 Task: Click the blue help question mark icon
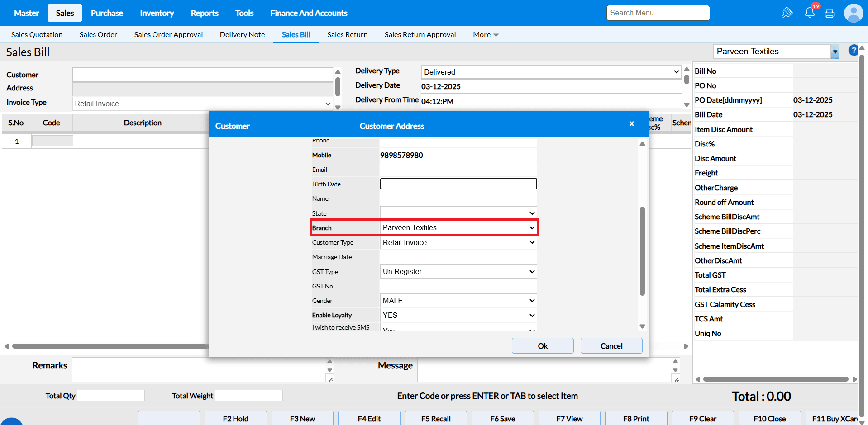click(853, 50)
